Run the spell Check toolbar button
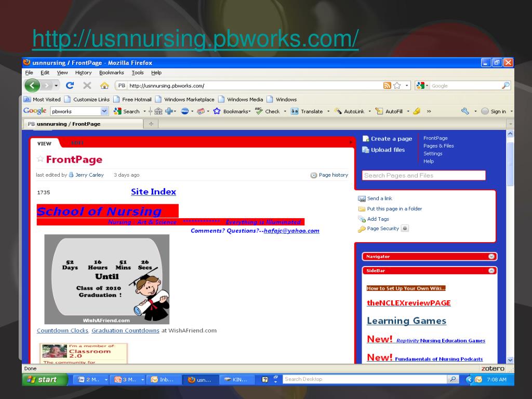This screenshot has width=532, height=399. point(268,111)
